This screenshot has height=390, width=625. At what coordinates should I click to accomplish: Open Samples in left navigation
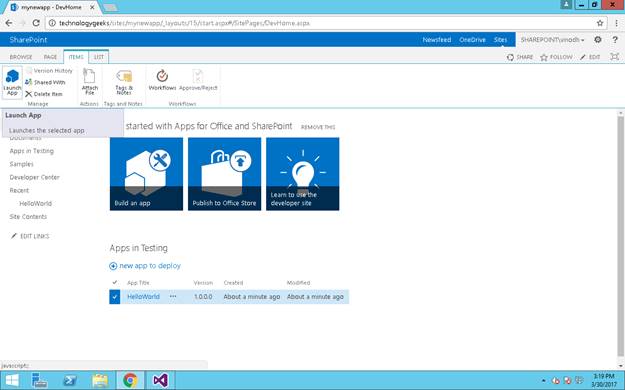point(22,164)
